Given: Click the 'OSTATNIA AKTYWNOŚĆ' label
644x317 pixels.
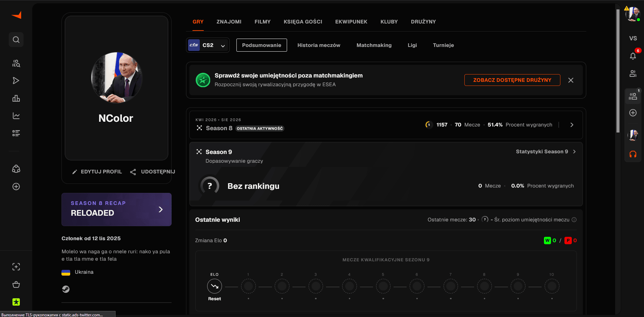Looking at the screenshot, I should [x=260, y=128].
